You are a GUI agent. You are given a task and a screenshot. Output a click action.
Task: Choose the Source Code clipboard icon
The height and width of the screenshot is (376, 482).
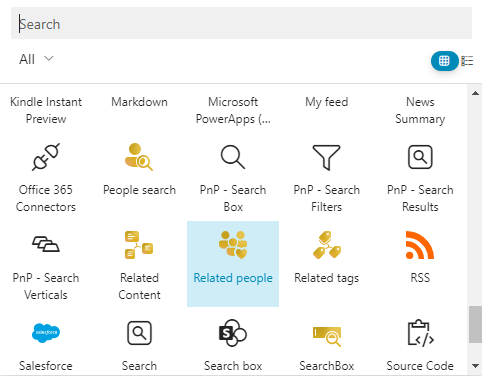coord(421,333)
